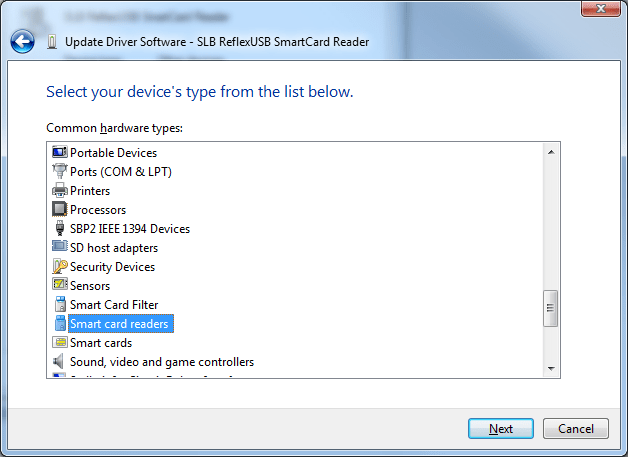Go back using the back arrow
Image resolution: width=628 pixels, height=457 pixels.
click(x=22, y=42)
